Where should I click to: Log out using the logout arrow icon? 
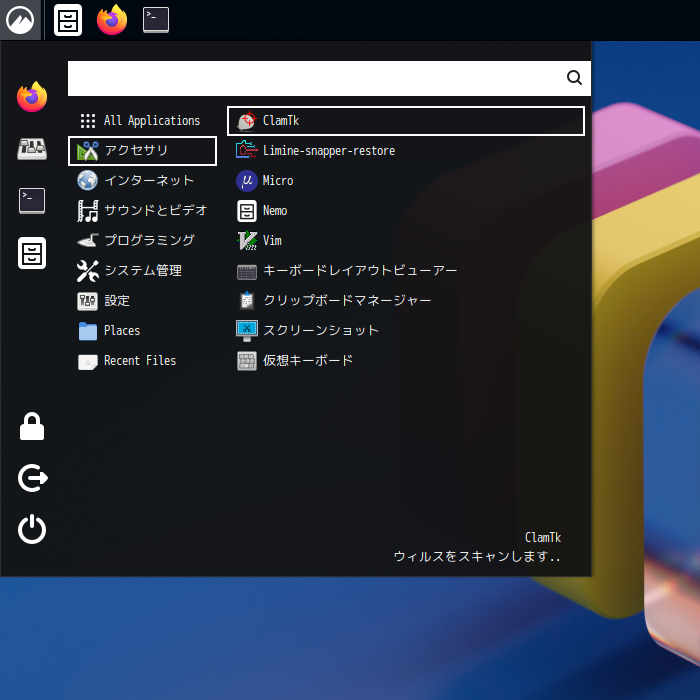pos(33,478)
